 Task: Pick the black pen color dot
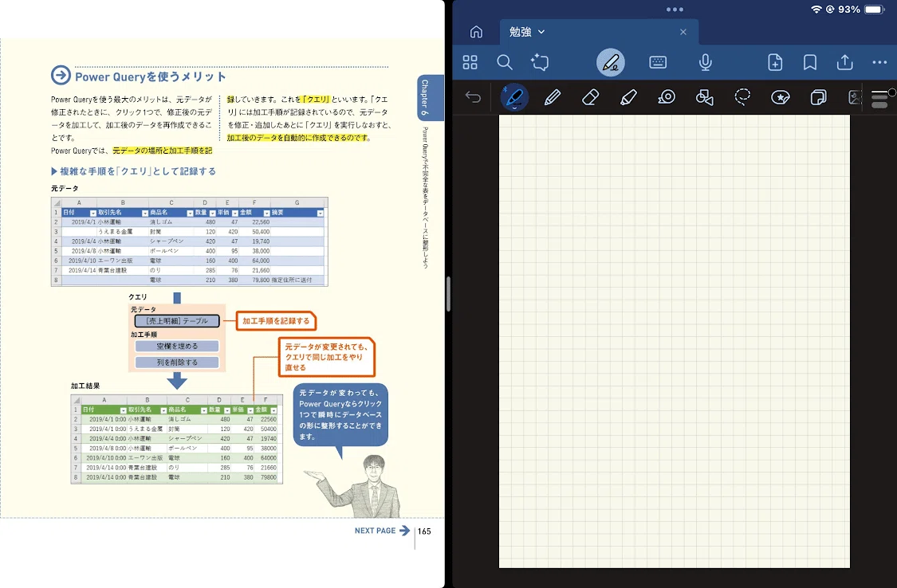[892, 92]
